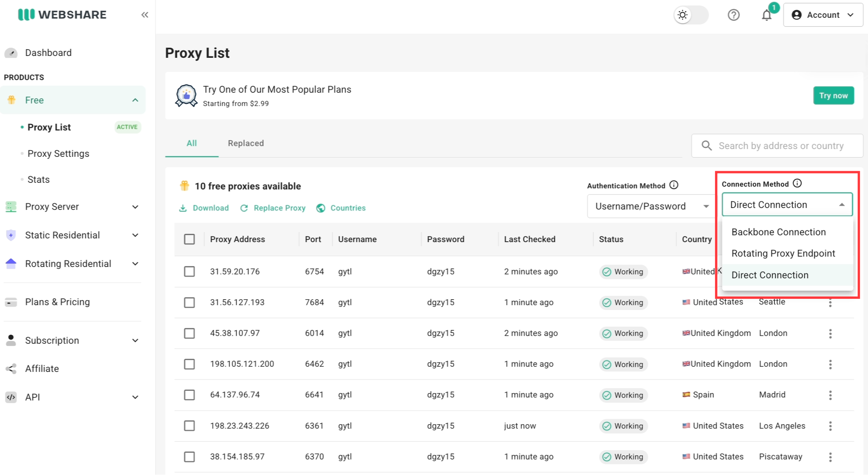Click the search magnifier icon
This screenshot has height=475, width=868.
coord(707,146)
